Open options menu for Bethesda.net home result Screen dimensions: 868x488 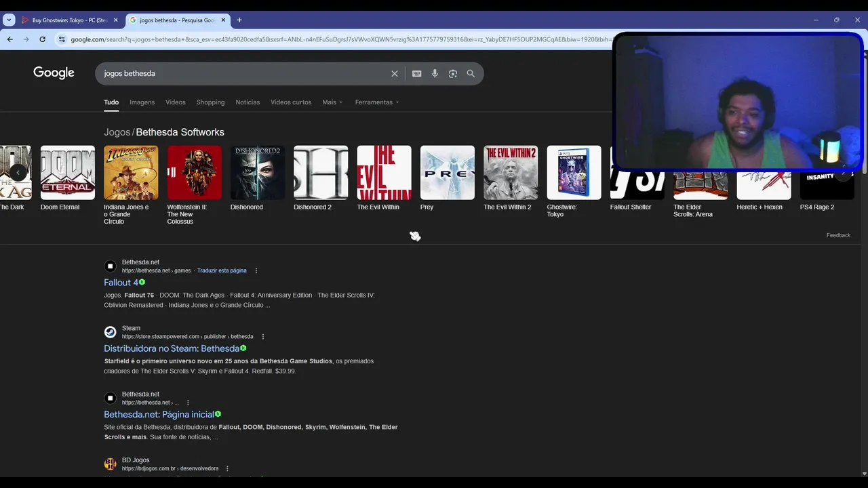click(x=188, y=403)
